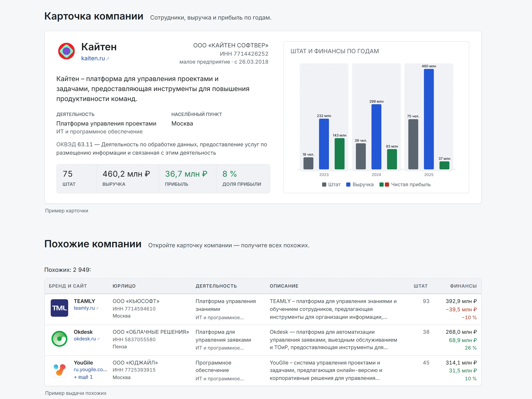Click the 2024 revenue bar 299 млн
532x399 pixels.
tap(376, 137)
